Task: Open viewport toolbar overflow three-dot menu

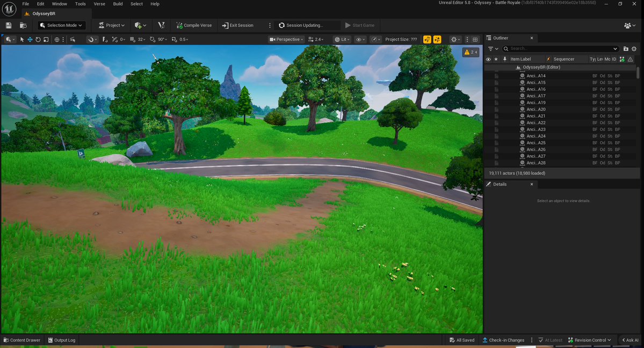Action: pyautogui.click(x=467, y=39)
